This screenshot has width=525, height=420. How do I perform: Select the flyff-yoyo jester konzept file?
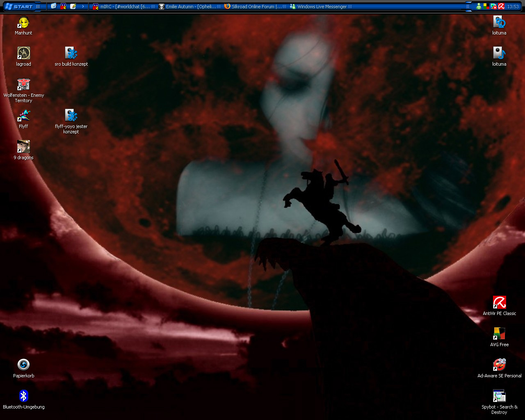click(x=71, y=116)
